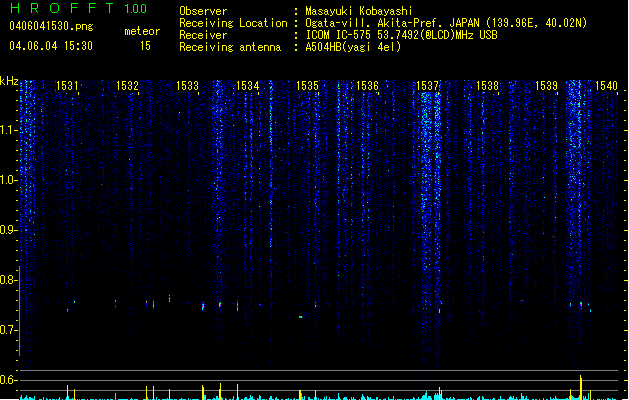Image resolution: width=629 pixels, height=400 pixels.
Task: Click the kHz axis unit label
Action: pyautogui.click(x=9, y=81)
